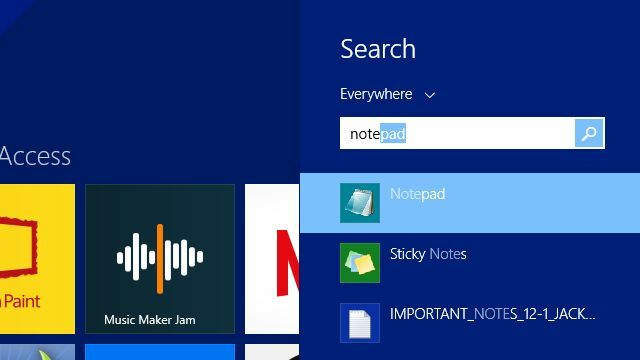Open the IMPORTANT_NOTES document file icon
Viewport: 640px width, 360px height.
(360, 323)
